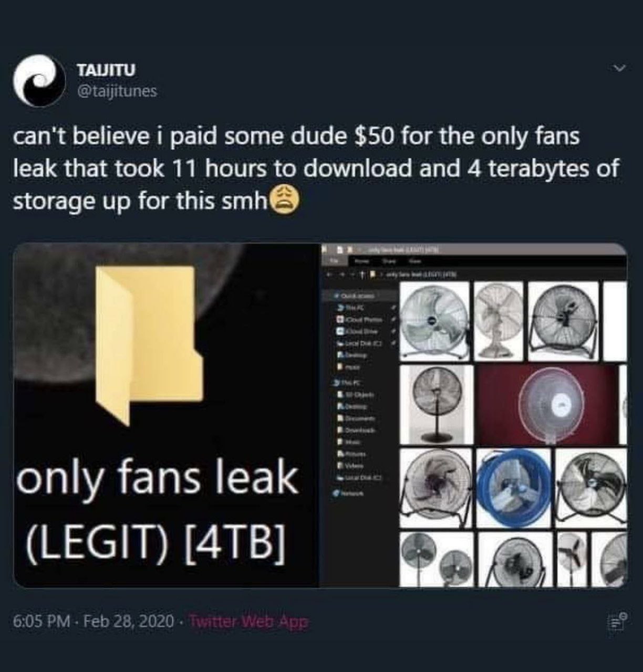This screenshot has width=643, height=672.
Task: Open iCloud Drive in the sidebar
Action: (x=360, y=331)
